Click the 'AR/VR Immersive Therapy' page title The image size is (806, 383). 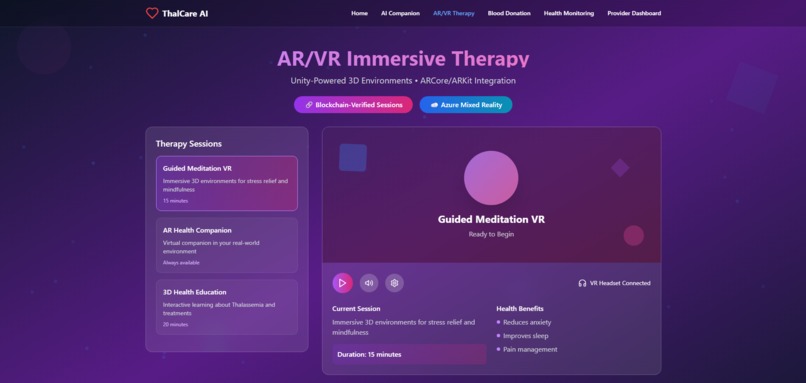(x=403, y=59)
